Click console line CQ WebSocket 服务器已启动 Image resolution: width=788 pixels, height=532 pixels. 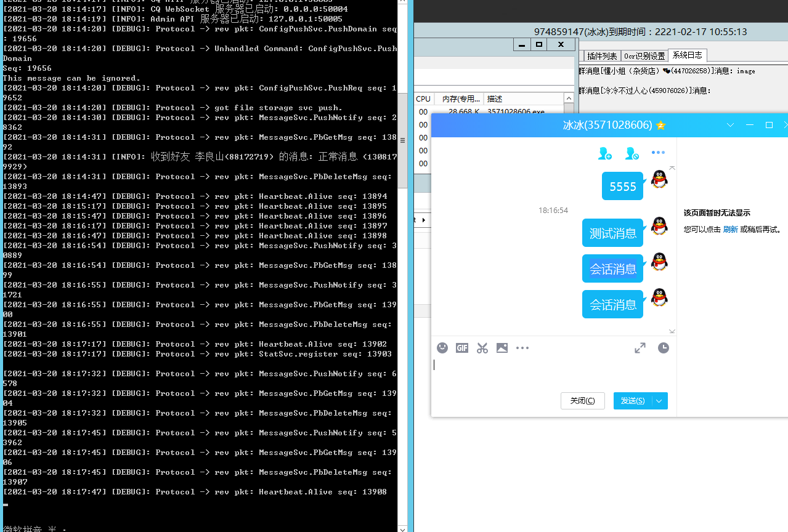[175, 9]
